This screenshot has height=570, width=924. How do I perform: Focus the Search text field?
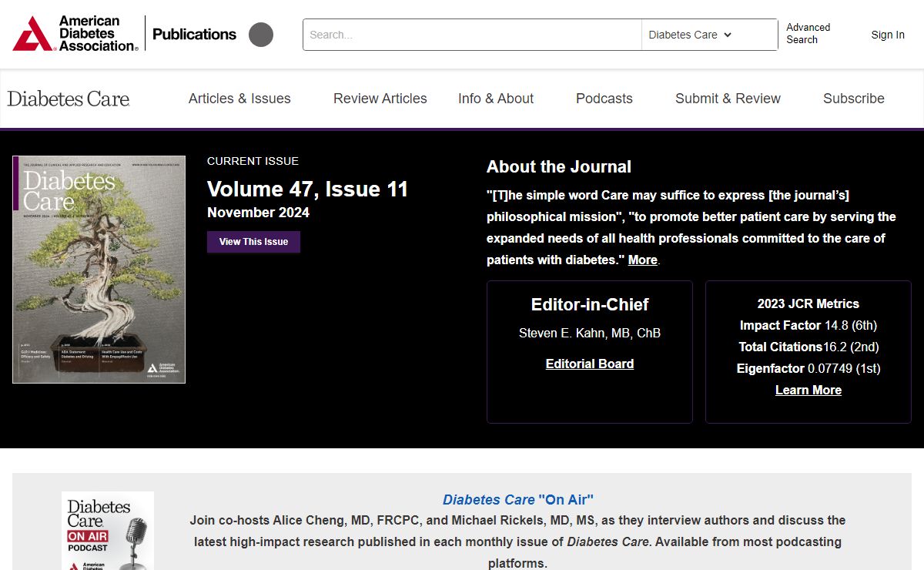click(x=472, y=35)
